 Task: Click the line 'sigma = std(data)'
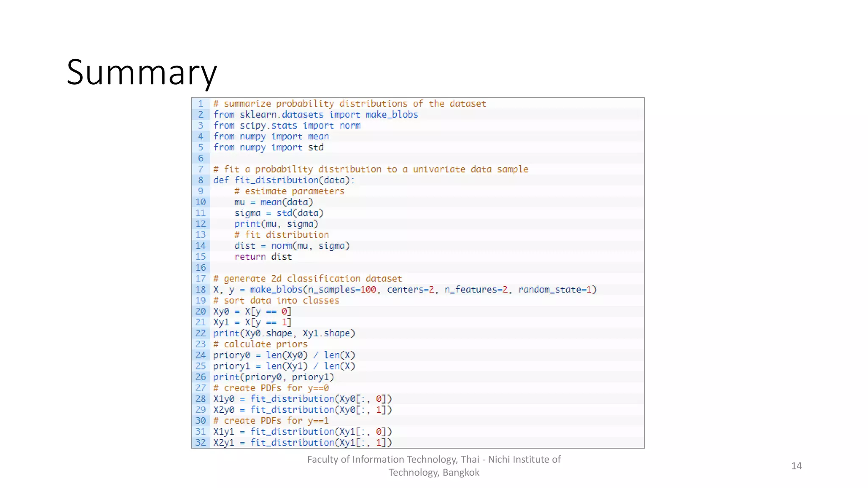tap(279, 213)
